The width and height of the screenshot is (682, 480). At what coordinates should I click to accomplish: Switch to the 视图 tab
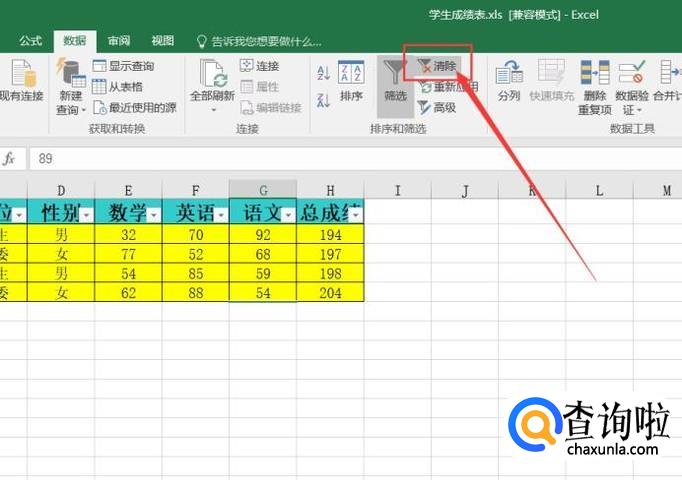click(163, 41)
